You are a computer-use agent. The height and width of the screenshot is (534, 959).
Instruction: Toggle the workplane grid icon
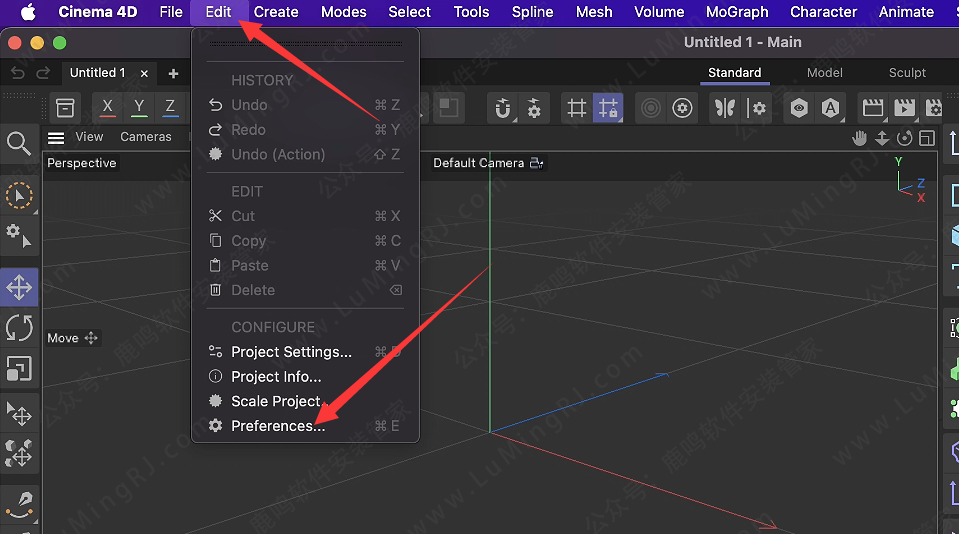click(x=576, y=108)
